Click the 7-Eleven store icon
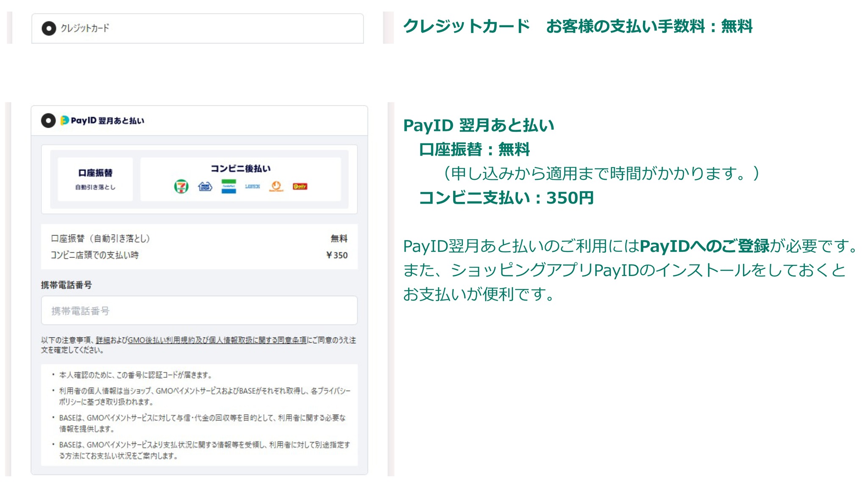Screen dimensions: 868x486 181,186
